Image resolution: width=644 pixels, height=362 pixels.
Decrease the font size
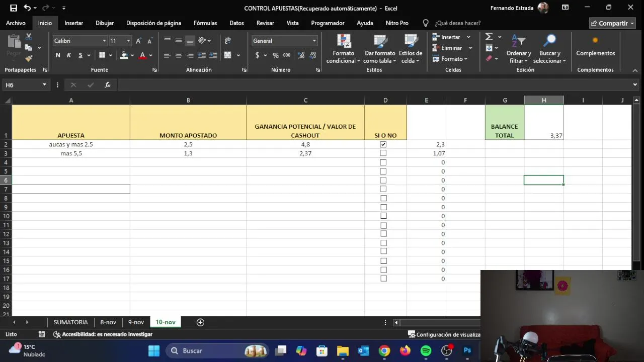[x=149, y=41]
